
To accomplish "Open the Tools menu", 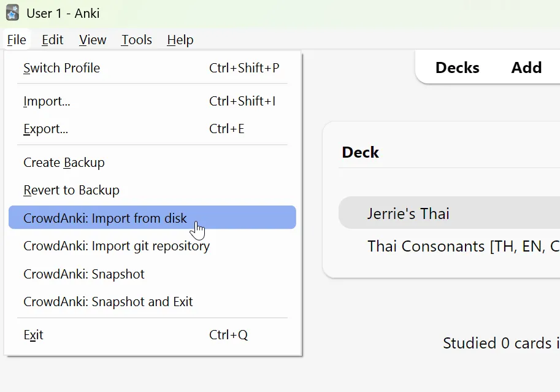I will pyautogui.click(x=136, y=39).
